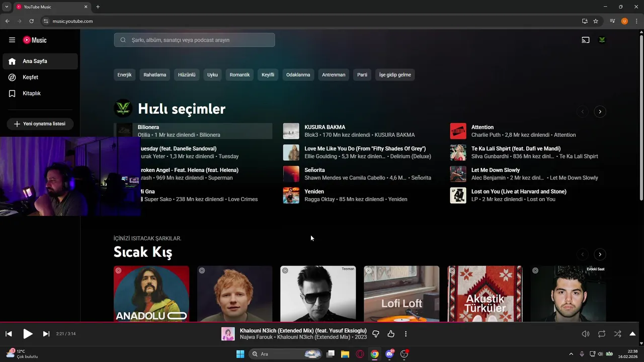The height and width of the screenshot is (362, 644).
Task: Open the Windows Start menu
Action: coord(240,354)
